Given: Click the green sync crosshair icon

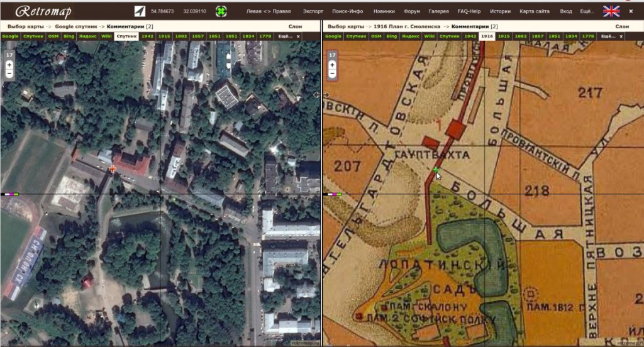Looking at the screenshot, I should (x=221, y=11).
